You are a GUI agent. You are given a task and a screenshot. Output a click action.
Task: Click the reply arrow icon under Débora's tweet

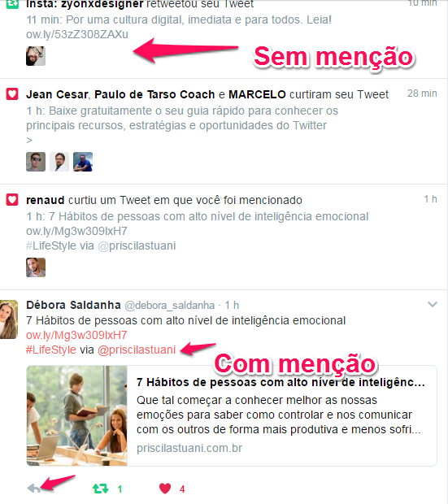point(34,489)
